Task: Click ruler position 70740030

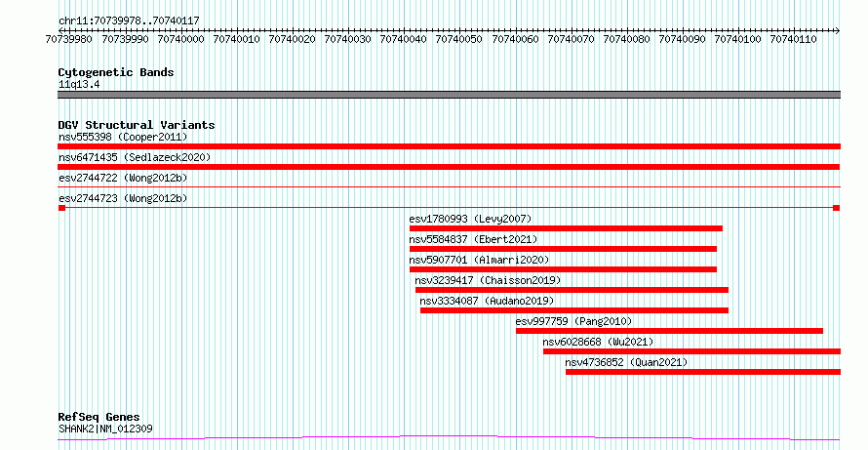Action: click(x=348, y=39)
